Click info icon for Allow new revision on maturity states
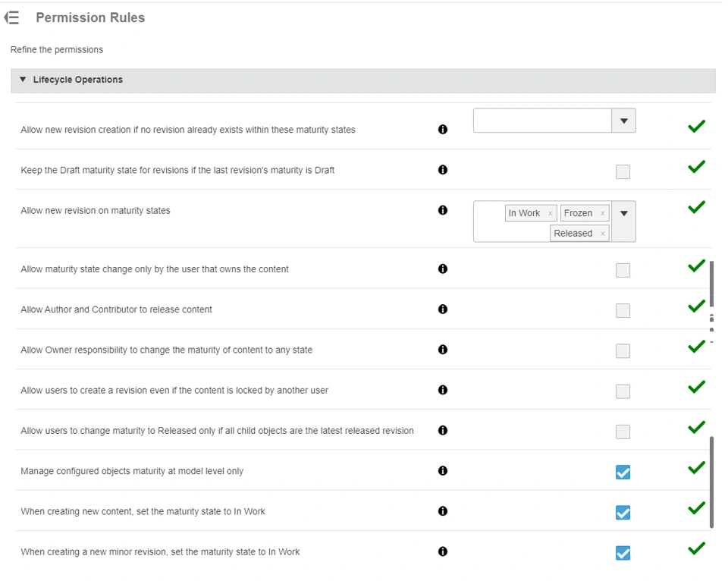Image resolution: width=728 pixels, height=581 pixels. pyautogui.click(x=443, y=210)
